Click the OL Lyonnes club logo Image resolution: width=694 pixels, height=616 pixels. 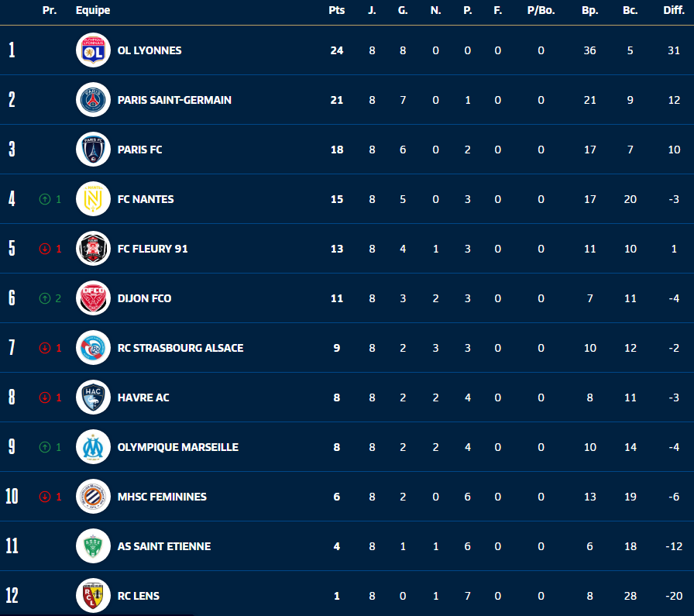[x=93, y=50]
